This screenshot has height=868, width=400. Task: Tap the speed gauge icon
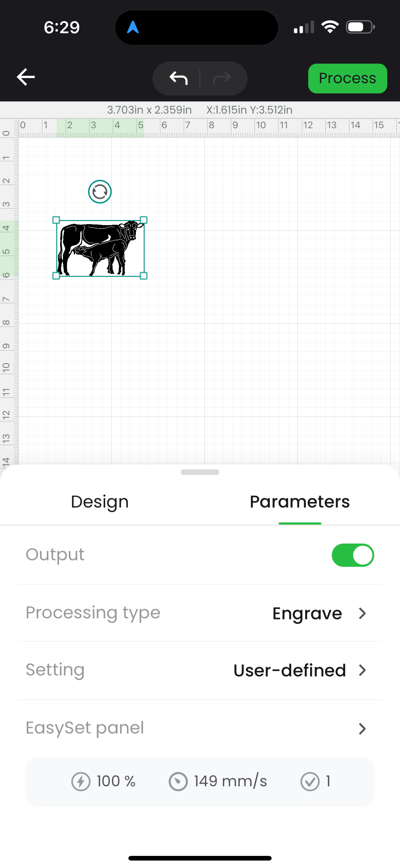point(178,781)
